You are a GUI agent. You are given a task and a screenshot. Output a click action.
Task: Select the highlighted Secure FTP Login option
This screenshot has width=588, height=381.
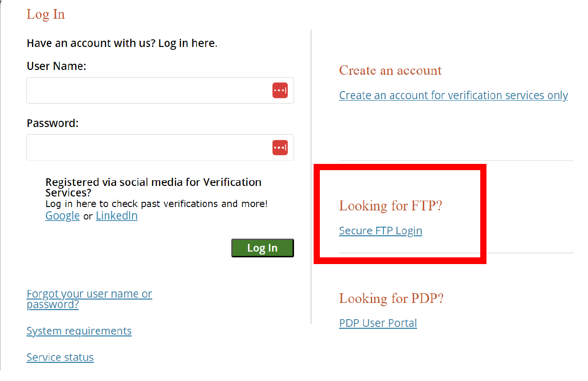[380, 231]
